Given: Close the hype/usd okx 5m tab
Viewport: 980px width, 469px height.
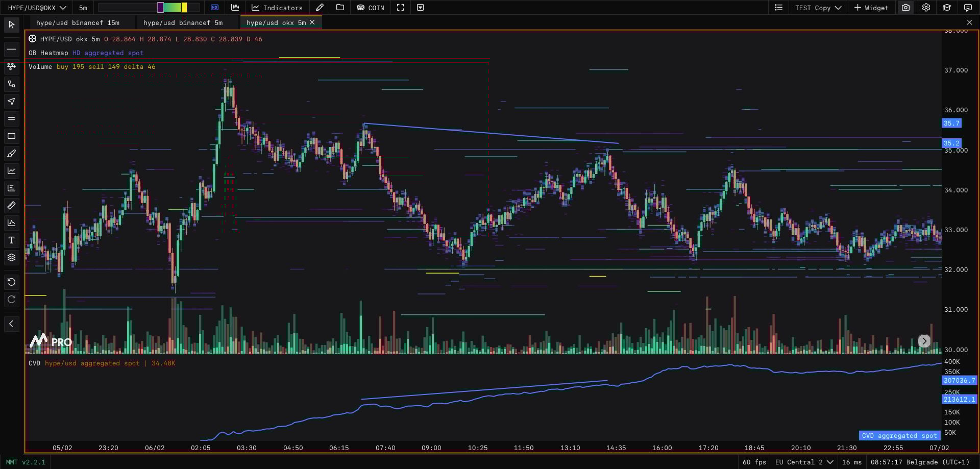Looking at the screenshot, I should (x=312, y=22).
